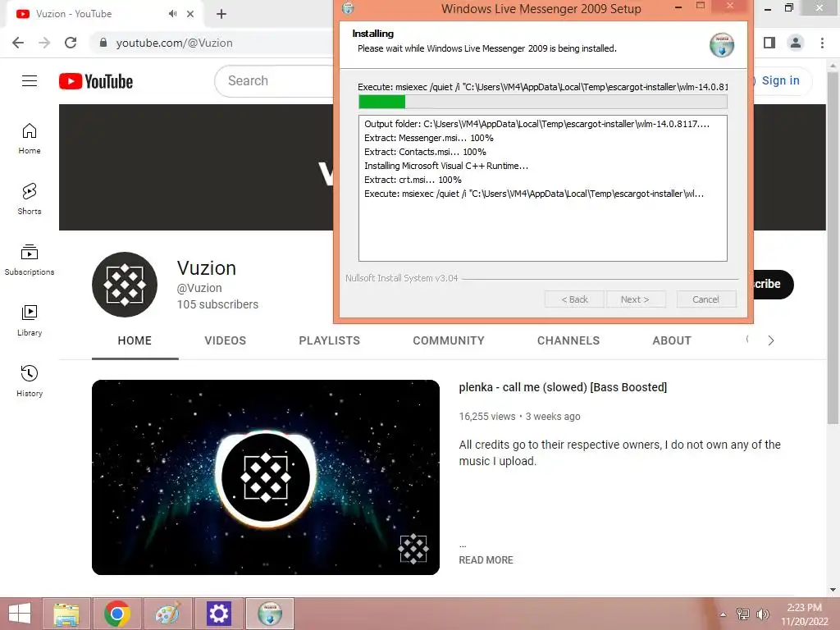View site info lock icon

click(103, 43)
